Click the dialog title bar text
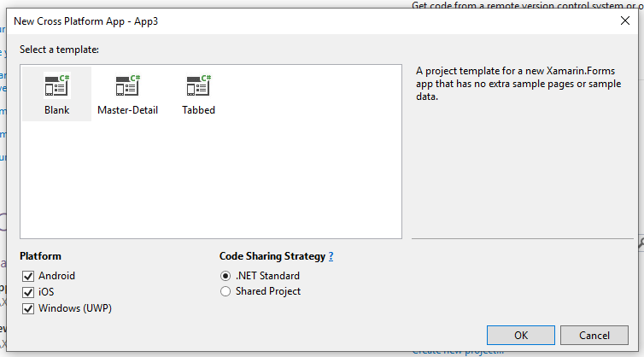This screenshot has width=644, height=357. click(86, 21)
